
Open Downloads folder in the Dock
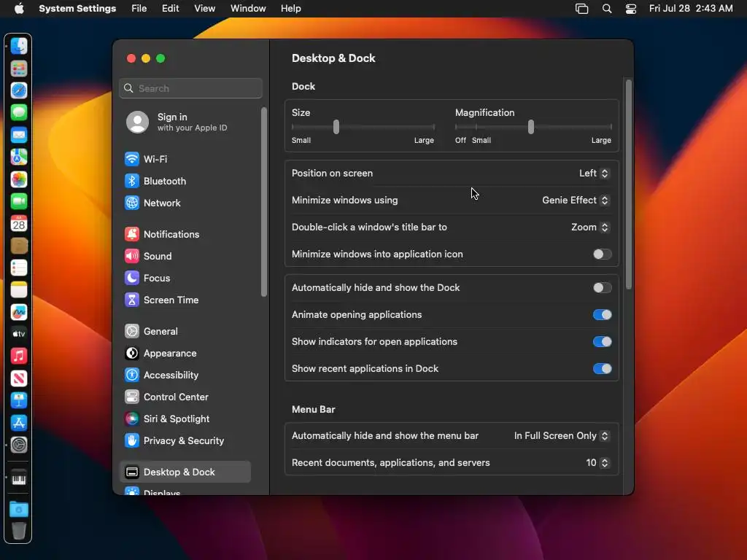19,510
